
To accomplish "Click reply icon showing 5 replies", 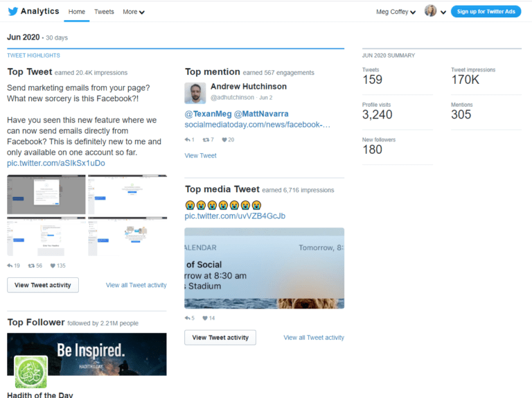I will (187, 318).
